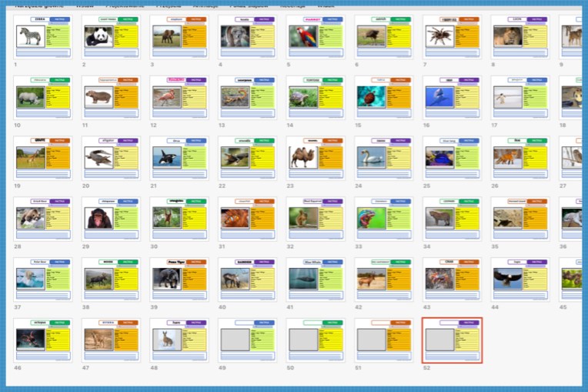This screenshot has height=392, width=588.
Task: Select slide 5 with the red parrot
Action: pyautogui.click(x=316, y=37)
